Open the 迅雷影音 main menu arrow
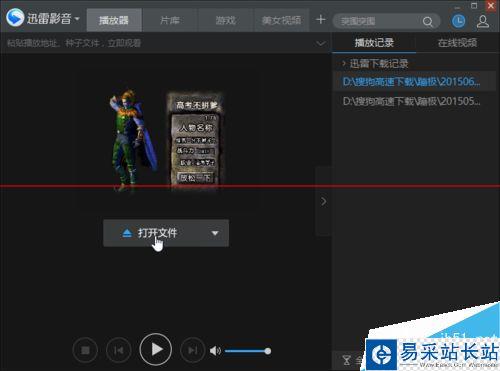Image resolution: width=500 pixels, height=371 pixels. point(77,19)
